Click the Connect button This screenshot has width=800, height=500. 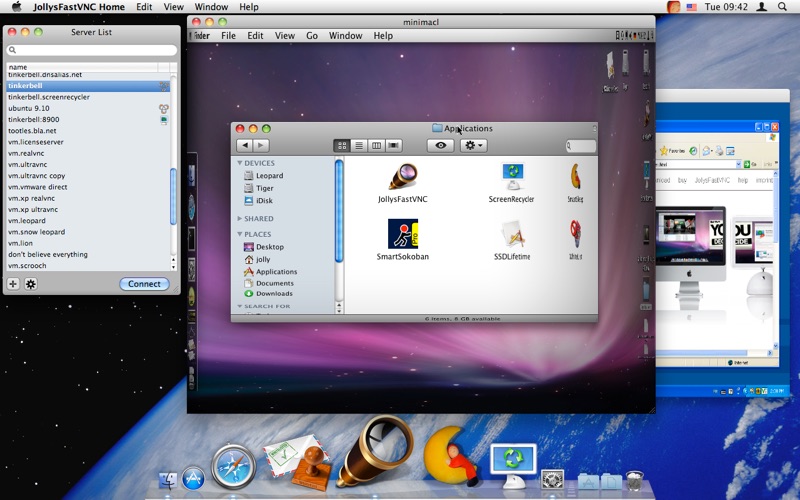pyautogui.click(x=144, y=284)
